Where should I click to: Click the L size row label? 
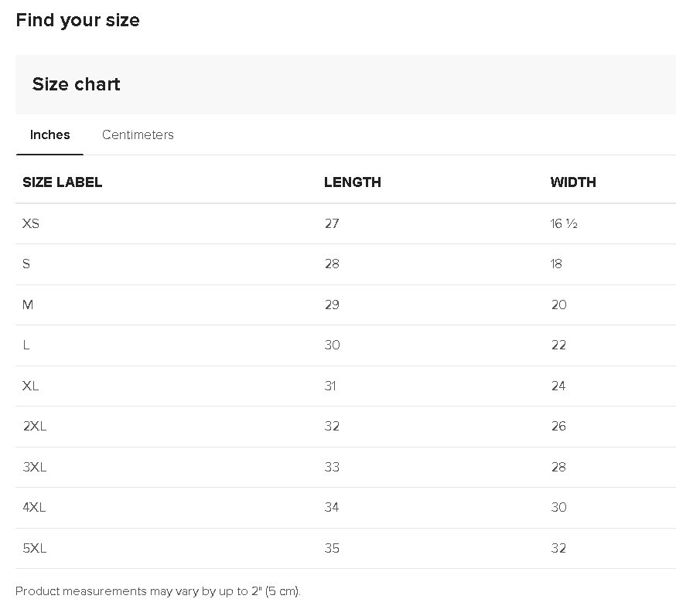coord(26,345)
